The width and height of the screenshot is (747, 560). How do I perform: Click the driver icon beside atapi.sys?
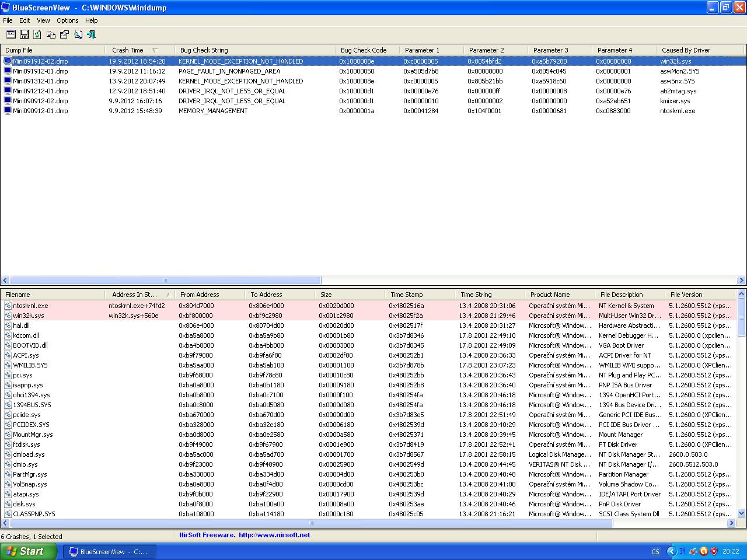(8, 494)
